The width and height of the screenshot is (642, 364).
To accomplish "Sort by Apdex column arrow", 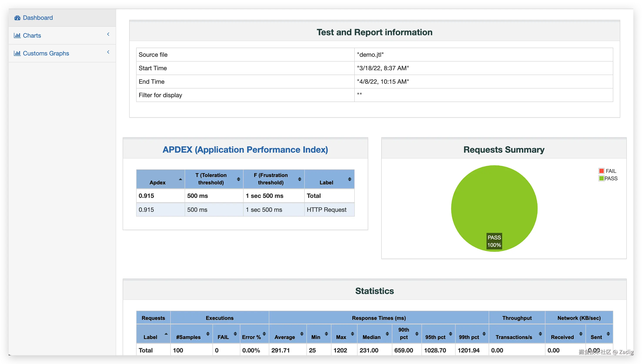I will pyautogui.click(x=180, y=179).
